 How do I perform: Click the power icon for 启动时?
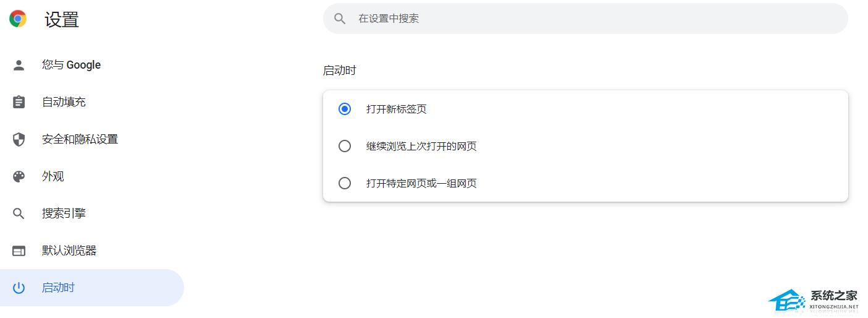(x=19, y=288)
